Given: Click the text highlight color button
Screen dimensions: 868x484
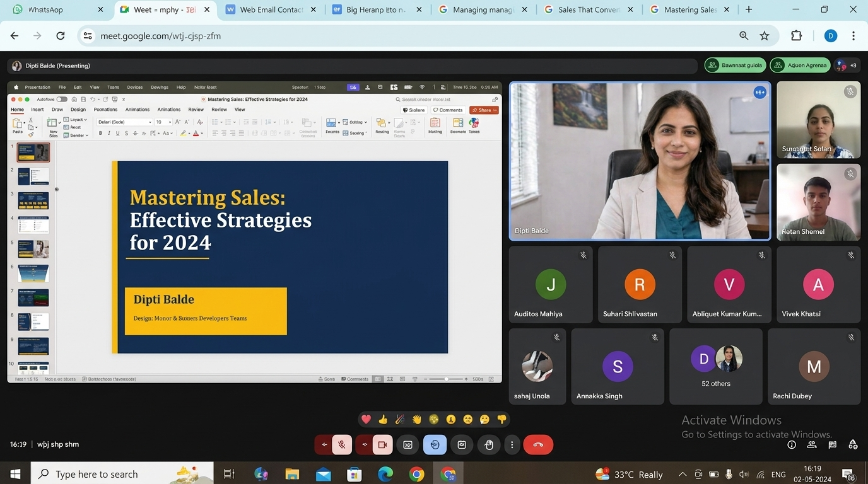Looking at the screenshot, I should (x=183, y=134).
